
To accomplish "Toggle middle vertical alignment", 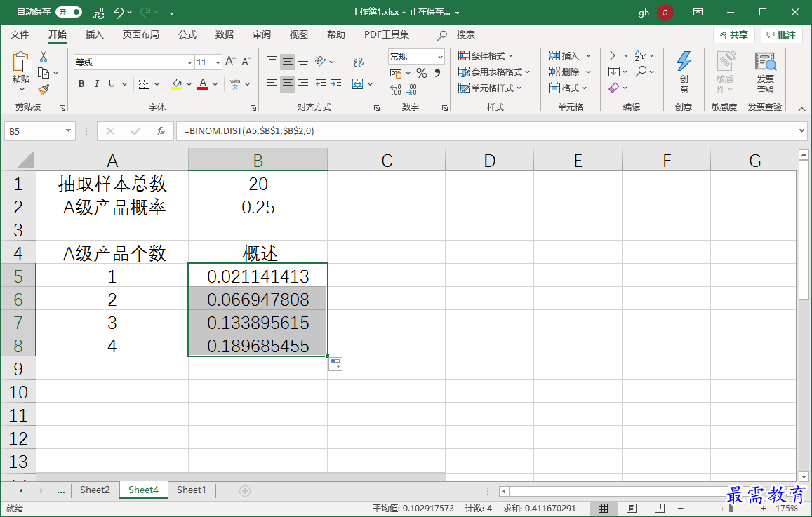I will (288, 62).
